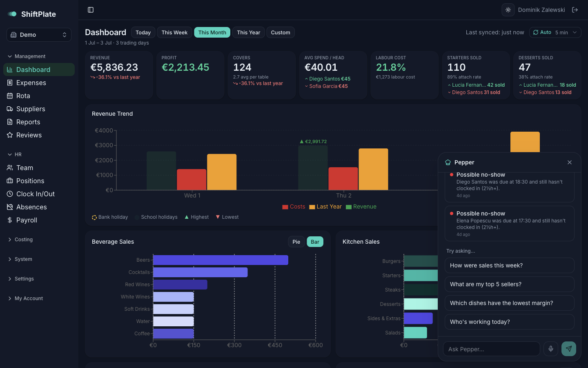Click the Reviews star icon
The image size is (588, 368).
pyautogui.click(x=10, y=135)
